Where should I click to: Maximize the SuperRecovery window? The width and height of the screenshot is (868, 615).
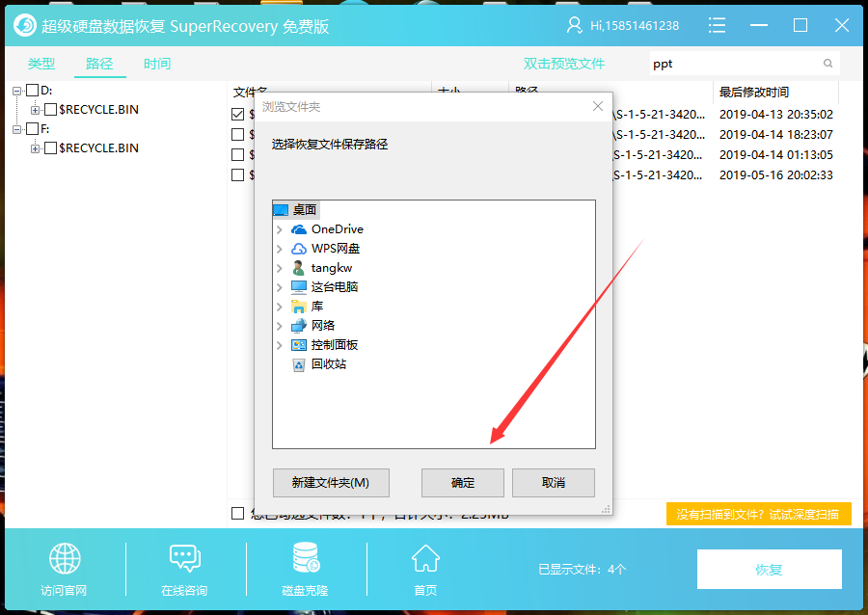[800, 25]
